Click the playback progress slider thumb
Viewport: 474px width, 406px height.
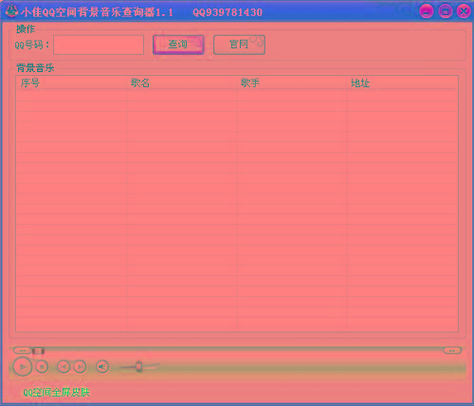click(38, 351)
